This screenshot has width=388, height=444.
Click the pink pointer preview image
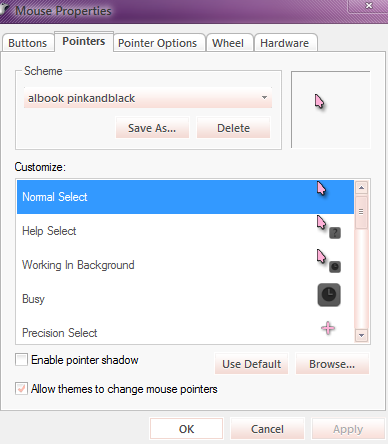(x=320, y=101)
